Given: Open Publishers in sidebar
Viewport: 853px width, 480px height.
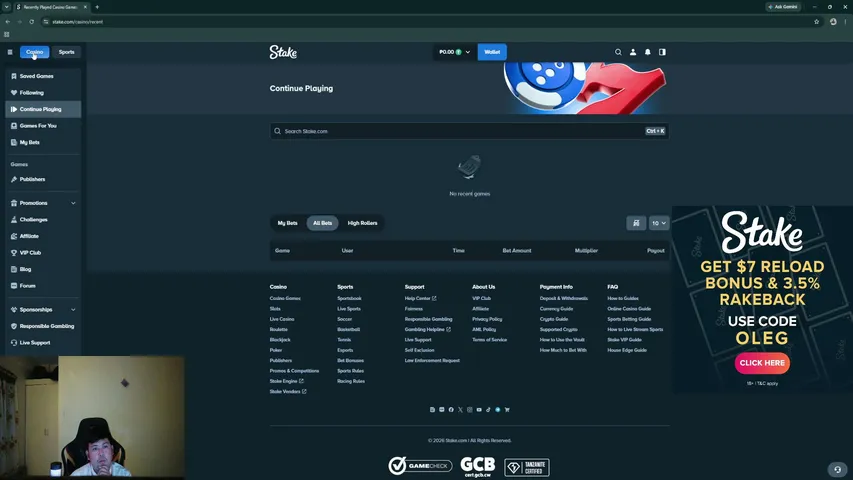Looking at the screenshot, I should click(x=43, y=179).
